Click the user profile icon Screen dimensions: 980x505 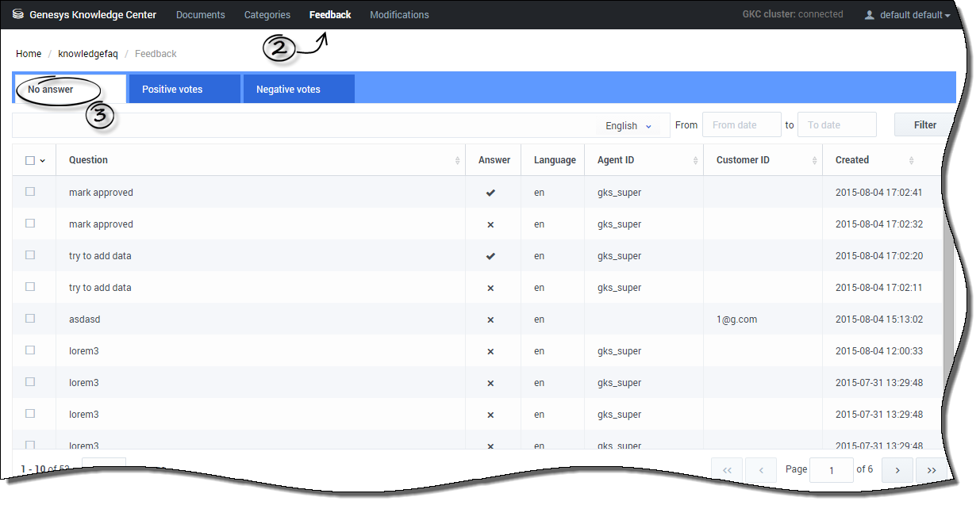coord(869,15)
